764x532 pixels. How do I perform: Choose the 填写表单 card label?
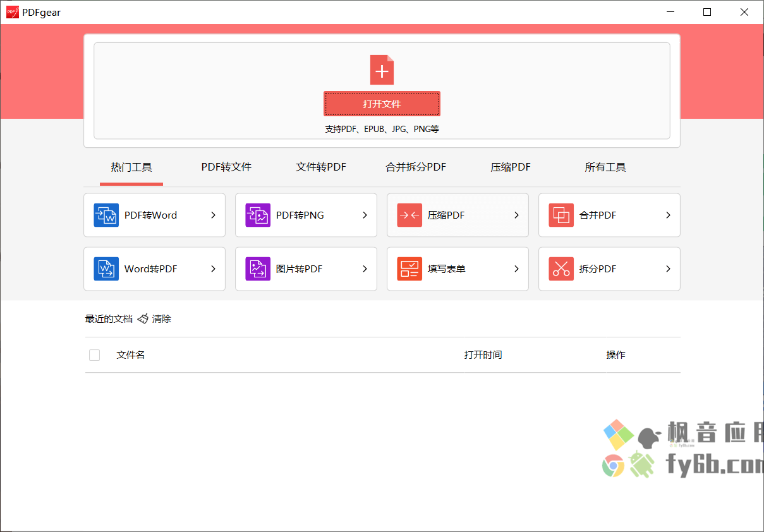[447, 269]
